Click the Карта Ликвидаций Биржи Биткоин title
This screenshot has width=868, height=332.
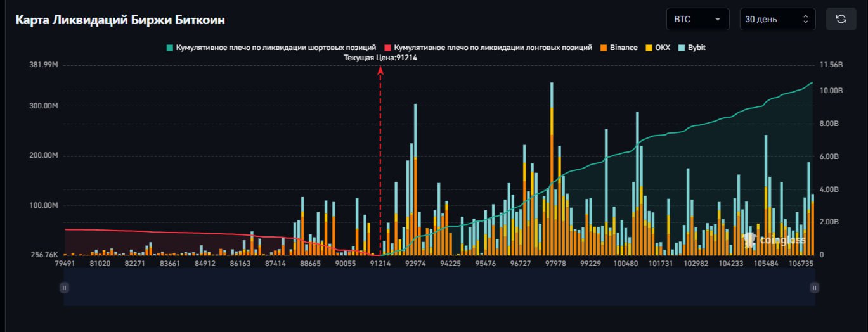[120, 20]
